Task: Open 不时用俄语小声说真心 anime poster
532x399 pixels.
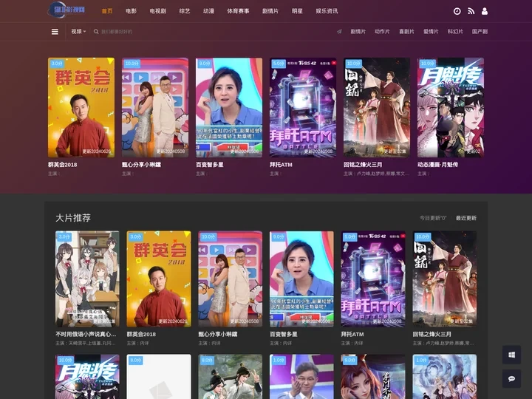Action: click(x=87, y=279)
